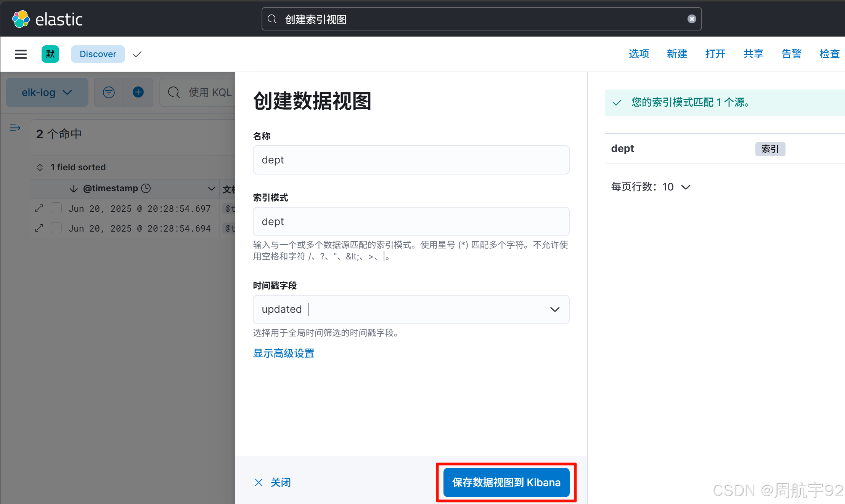The height and width of the screenshot is (504, 845).
Task: Click the descending sort arrow on @timestamp
Action: click(74, 189)
